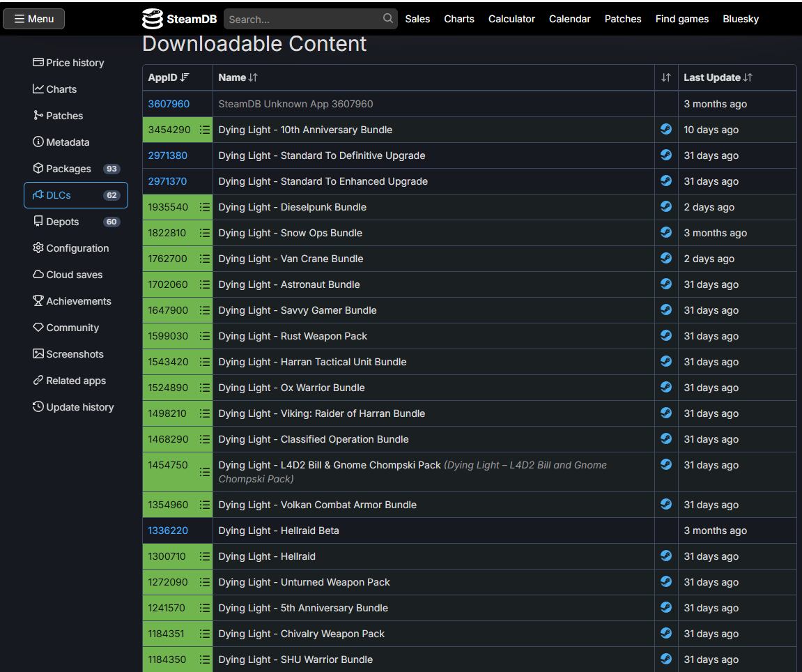Open Patches in top navigation
Image resolution: width=802 pixels, height=672 pixels.
click(622, 19)
